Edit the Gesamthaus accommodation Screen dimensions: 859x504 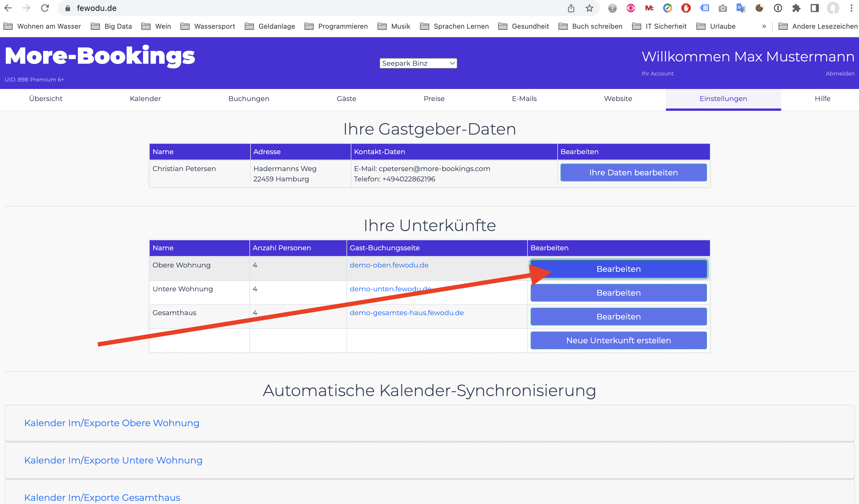coord(618,317)
